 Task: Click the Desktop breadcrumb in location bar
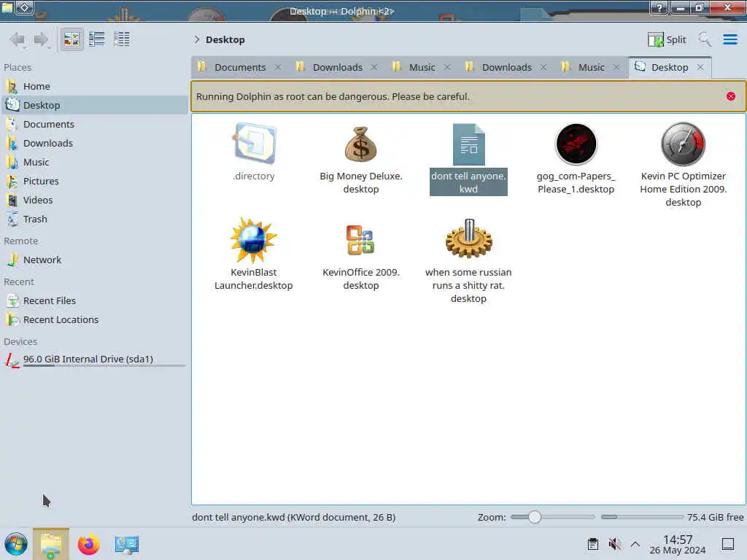225,39
